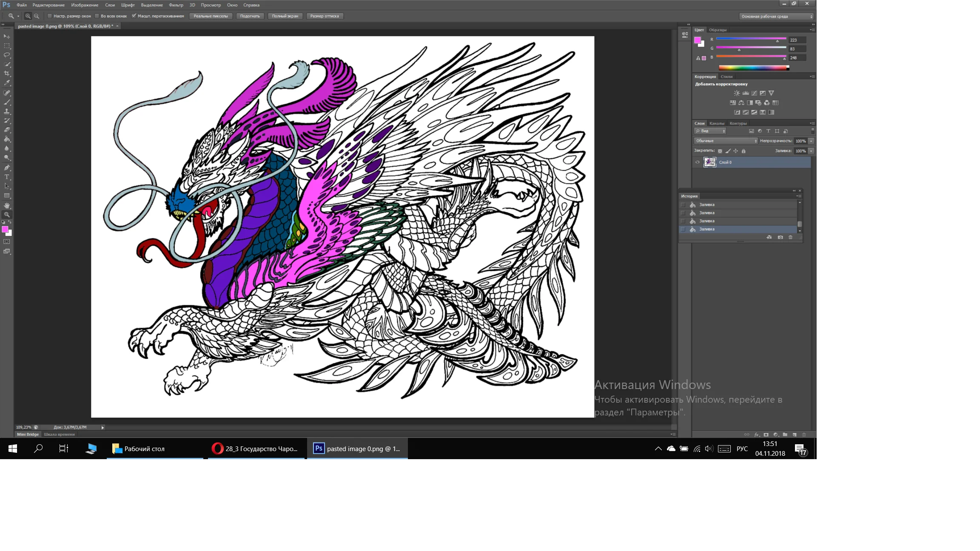The height and width of the screenshot is (551, 980).
Task: Select the Lasso tool
Action: [x=7, y=55]
